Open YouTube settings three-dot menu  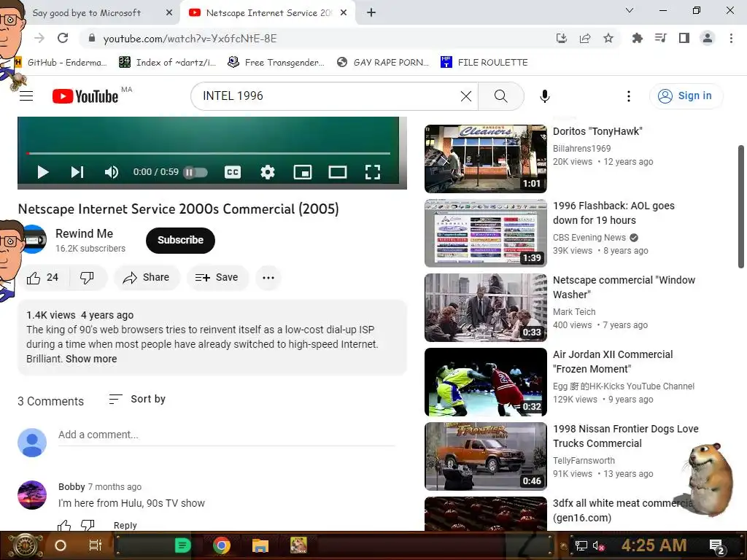(629, 96)
